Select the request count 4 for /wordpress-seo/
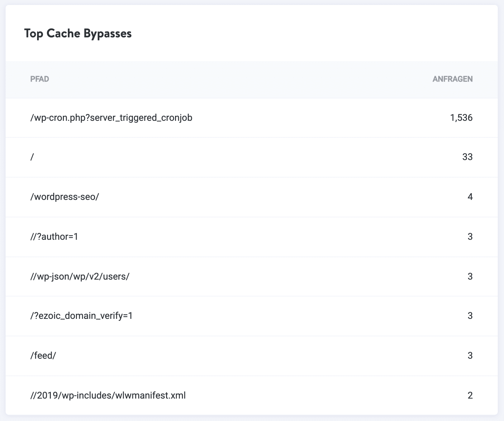504x421 pixels. 470,197
